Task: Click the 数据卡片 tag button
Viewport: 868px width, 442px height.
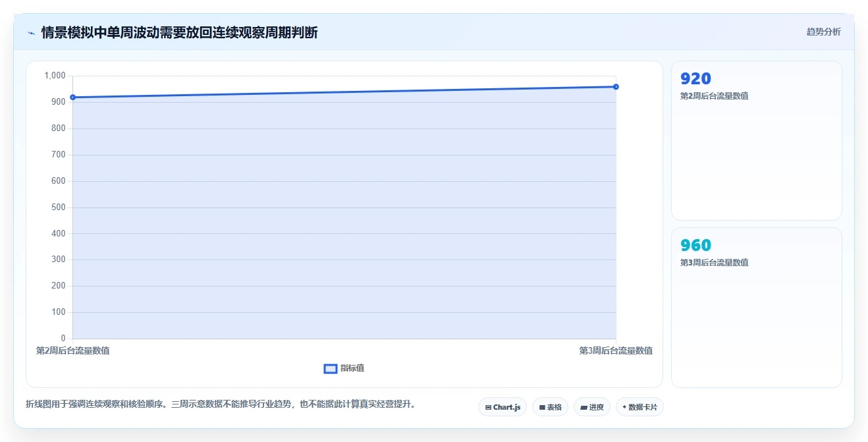Action: pyautogui.click(x=639, y=407)
